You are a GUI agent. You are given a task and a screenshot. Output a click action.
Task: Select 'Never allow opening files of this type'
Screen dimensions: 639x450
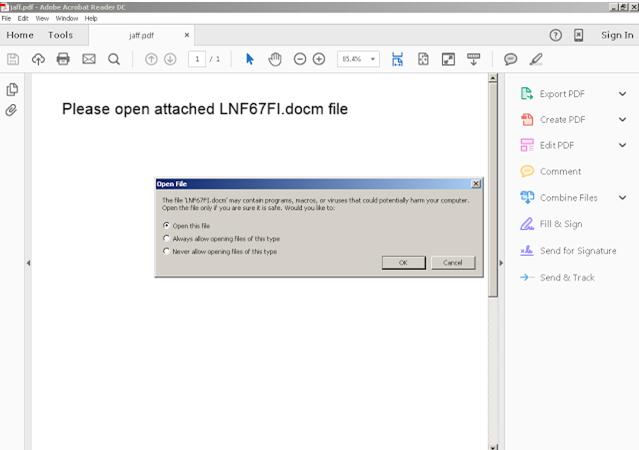166,251
